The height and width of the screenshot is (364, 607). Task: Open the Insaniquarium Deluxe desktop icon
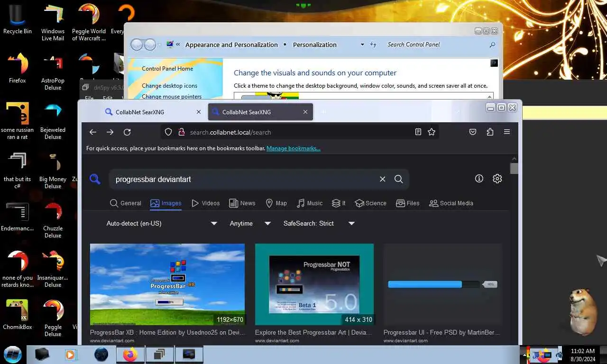tap(53, 269)
